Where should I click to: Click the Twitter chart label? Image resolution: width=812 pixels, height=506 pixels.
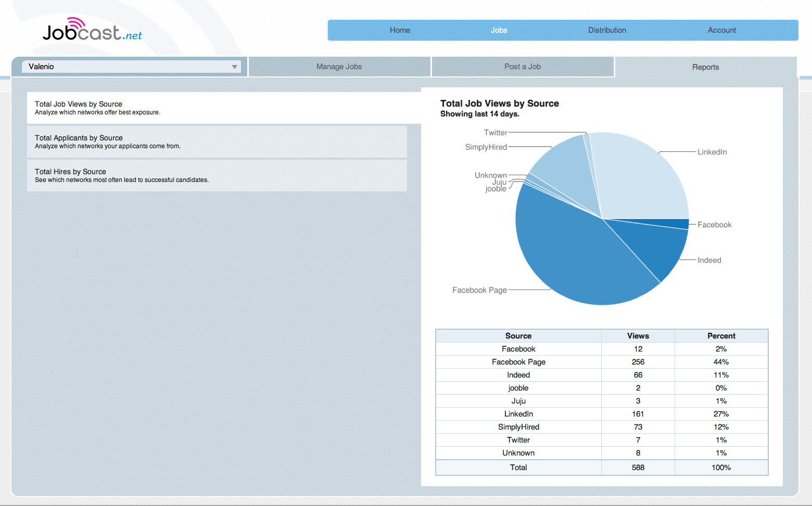point(496,133)
